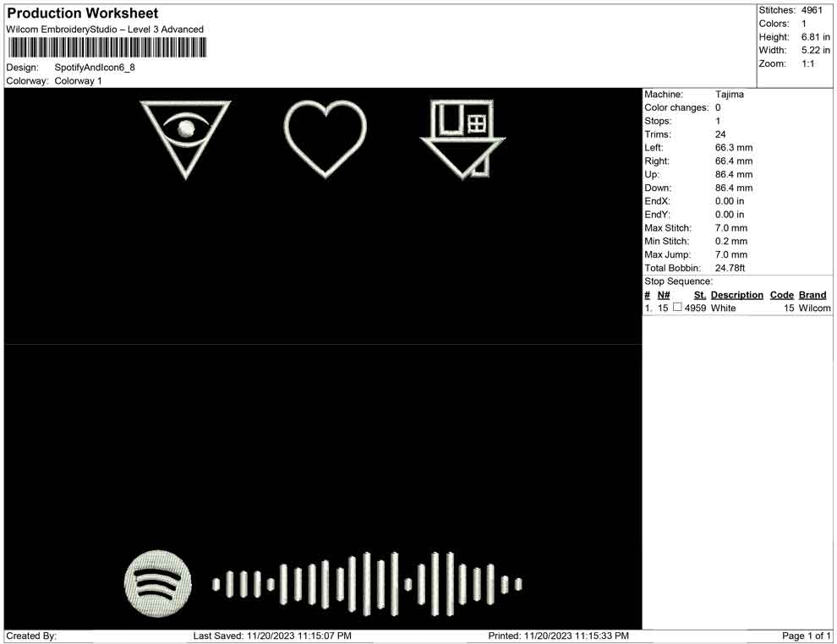
Task: Click the Up value '86.4 mm'
Action: click(x=734, y=174)
